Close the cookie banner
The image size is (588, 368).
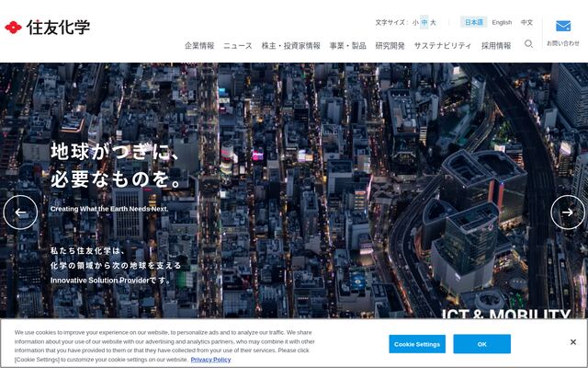[573, 342]
